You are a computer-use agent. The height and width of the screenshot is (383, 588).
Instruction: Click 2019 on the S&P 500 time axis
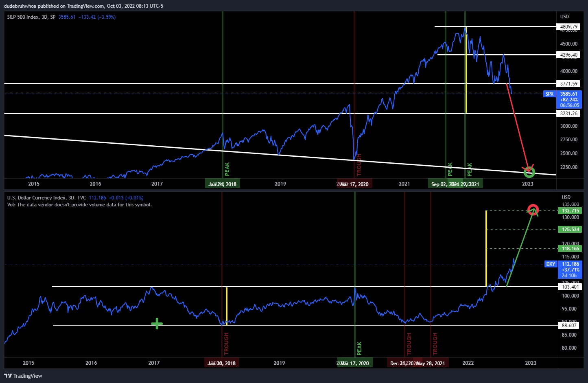click(280, 184)
